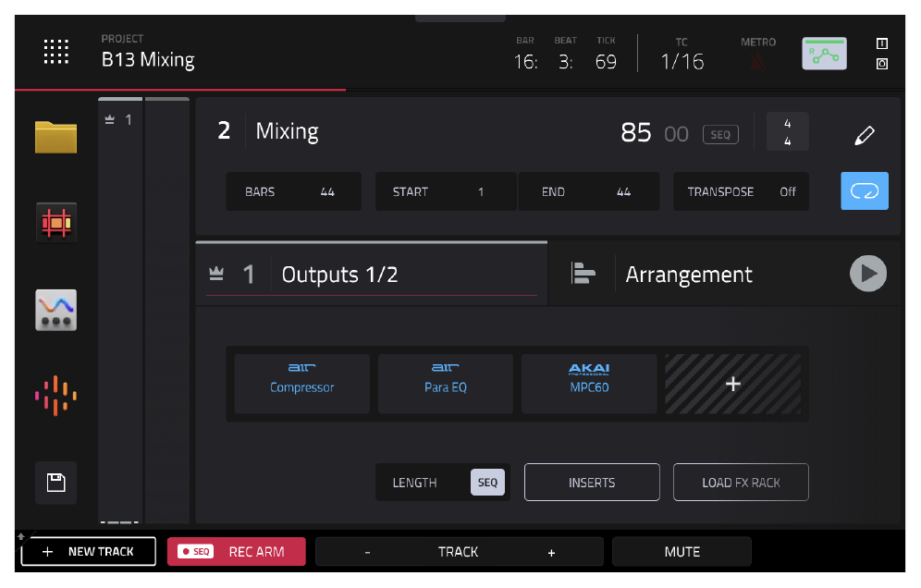Click the TICK value 69
The width and height of the screenshot is (921, 588).
pyautogui.click(x=606, y=62)
